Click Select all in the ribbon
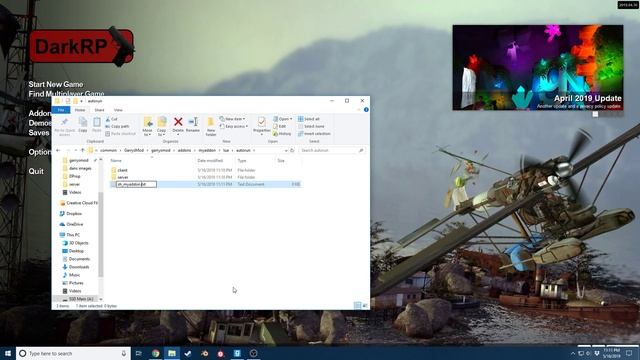 [309, 119]
